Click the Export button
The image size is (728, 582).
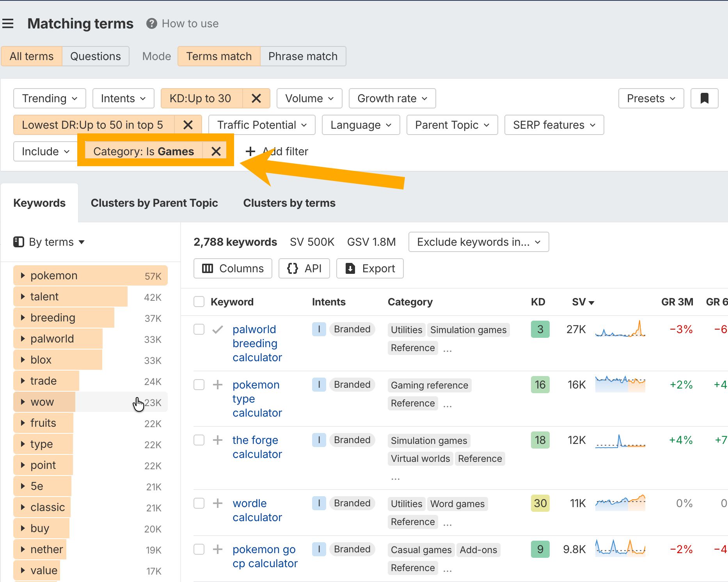[x=370, y=268]
